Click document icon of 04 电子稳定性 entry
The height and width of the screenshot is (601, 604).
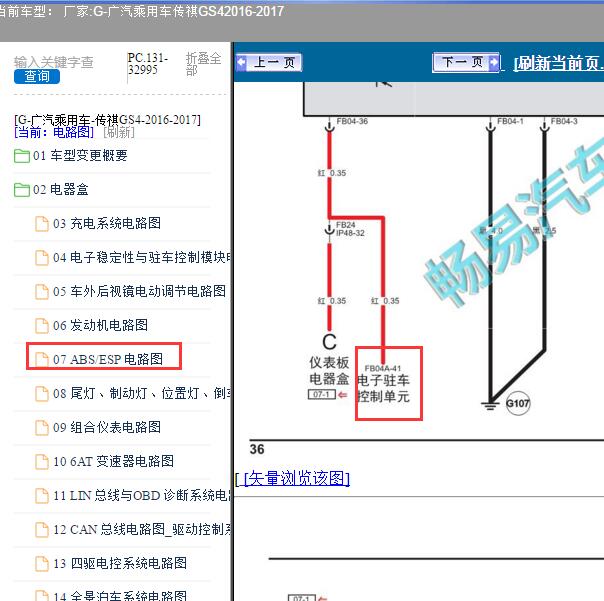(x=42, y=258)
